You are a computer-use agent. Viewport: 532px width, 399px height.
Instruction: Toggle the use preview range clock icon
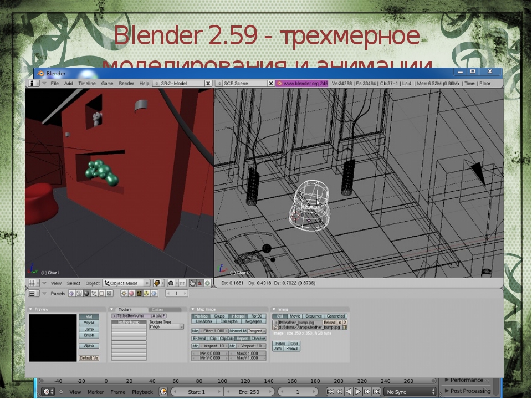click(x=163, y=392)
